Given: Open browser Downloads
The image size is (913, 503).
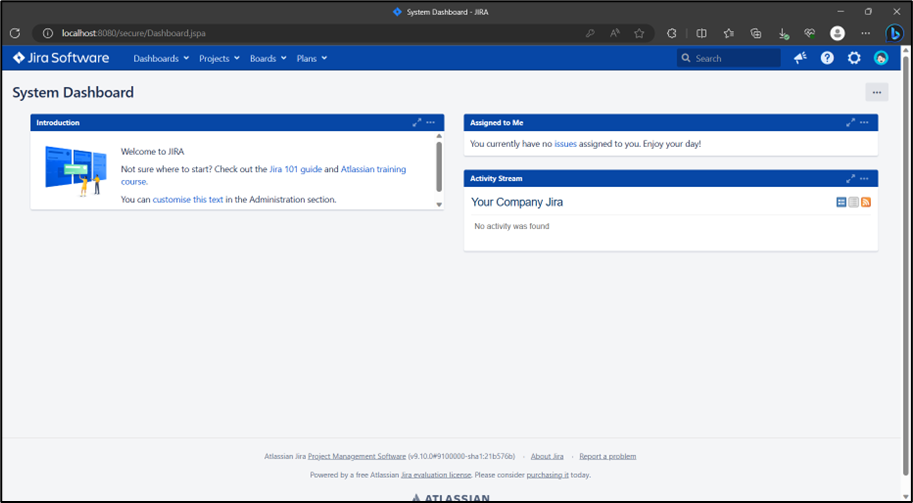Looking at the screenshot, I should 784,34.
